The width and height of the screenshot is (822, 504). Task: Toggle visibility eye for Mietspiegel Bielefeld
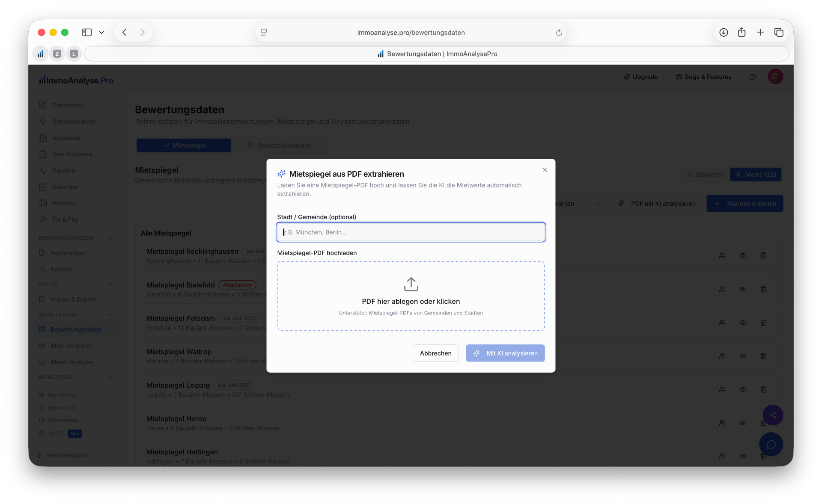(743, 289)
